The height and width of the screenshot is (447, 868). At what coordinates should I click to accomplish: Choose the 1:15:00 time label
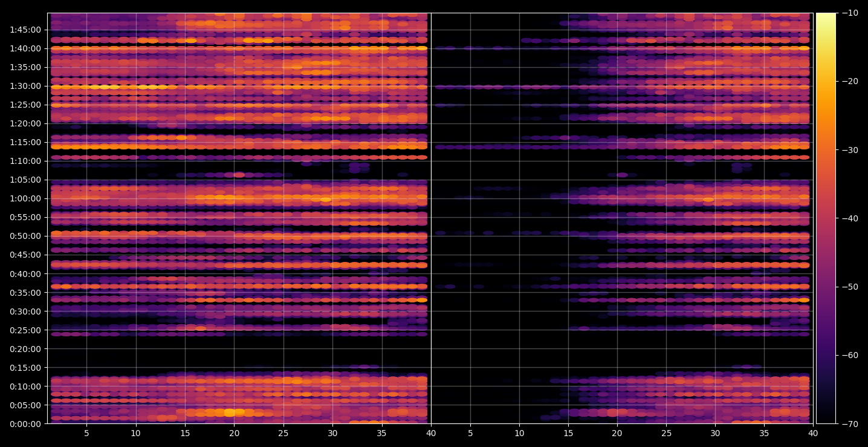tap(25, 142)
